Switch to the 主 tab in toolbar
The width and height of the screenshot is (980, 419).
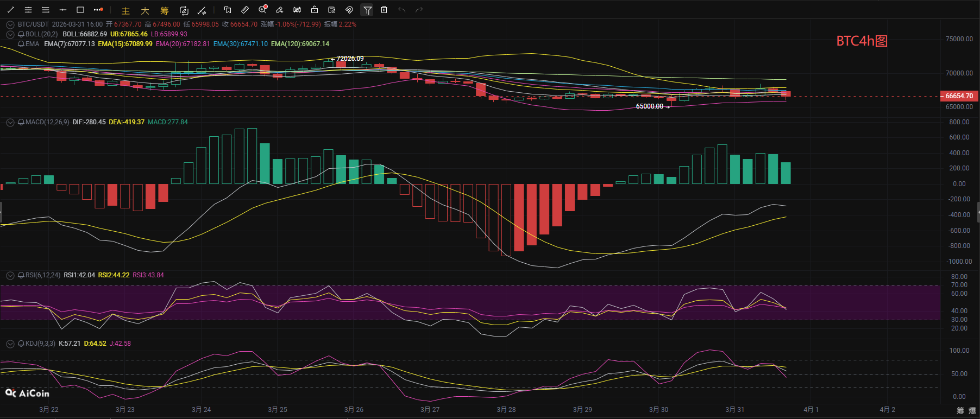(x=125, y=11)
